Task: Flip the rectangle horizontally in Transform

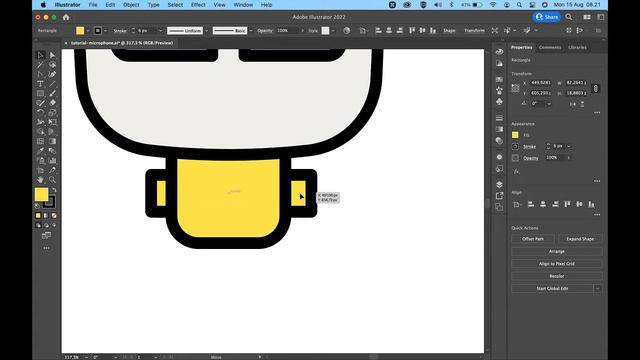Action: click(x=573, y=104)
